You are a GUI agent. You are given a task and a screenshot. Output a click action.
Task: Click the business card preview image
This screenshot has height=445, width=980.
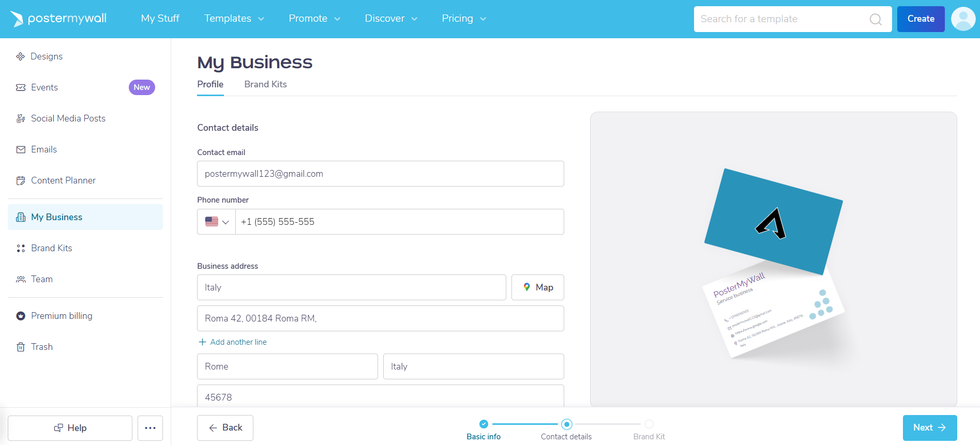point(773,263)
